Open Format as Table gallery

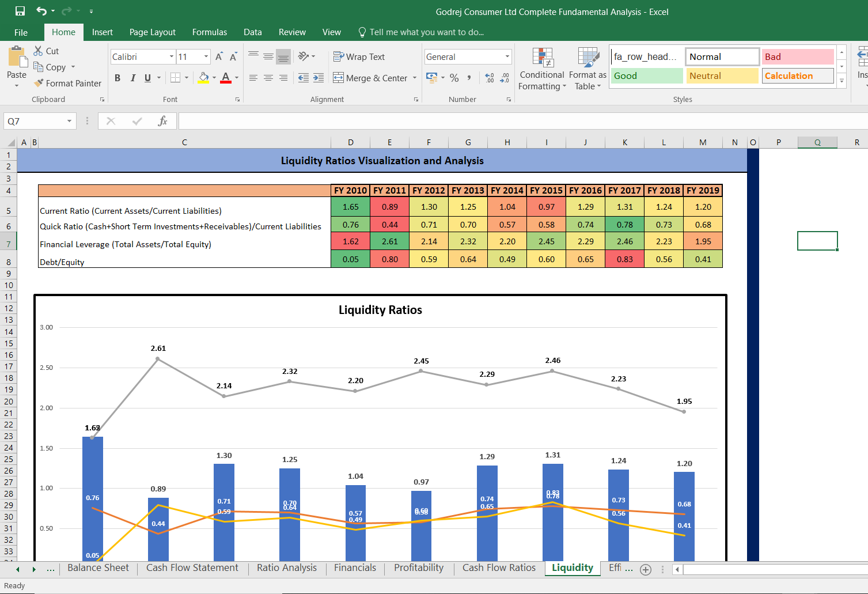(587, 69)
